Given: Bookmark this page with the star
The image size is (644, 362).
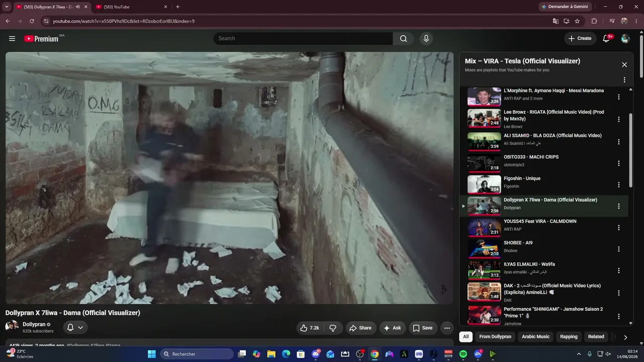Looking at the screenshot, I should [577, 21].
